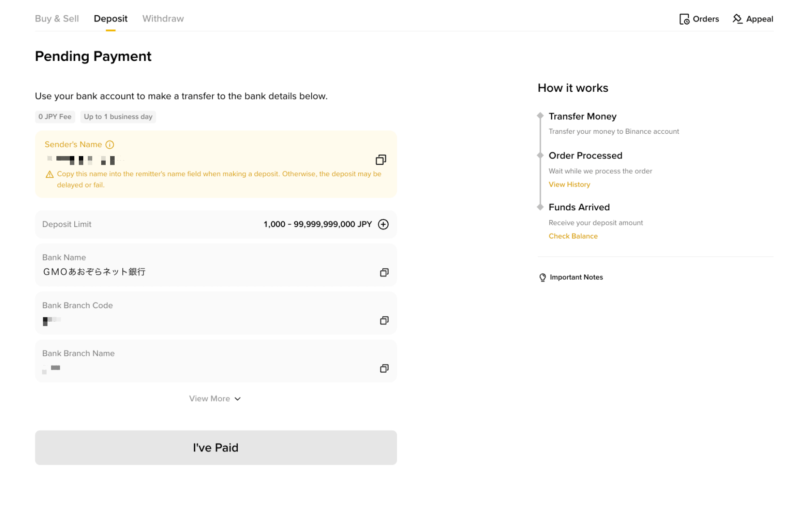The width and height of the screenshot is (806, 532).
Task: Copy the Bank Name field
Action: 384,272
